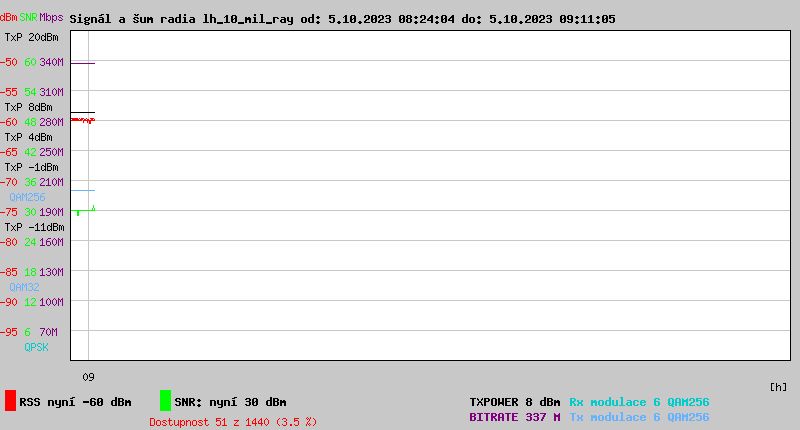Click the red 'dBm' column header
Viewport: 800px width, 430px height.
[9, 17]
